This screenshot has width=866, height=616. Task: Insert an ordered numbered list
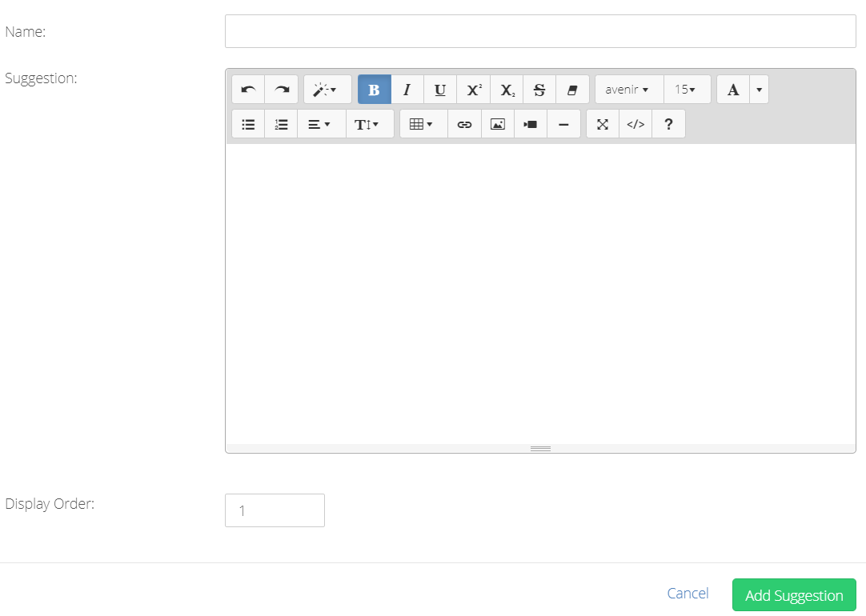coord(281,124)
